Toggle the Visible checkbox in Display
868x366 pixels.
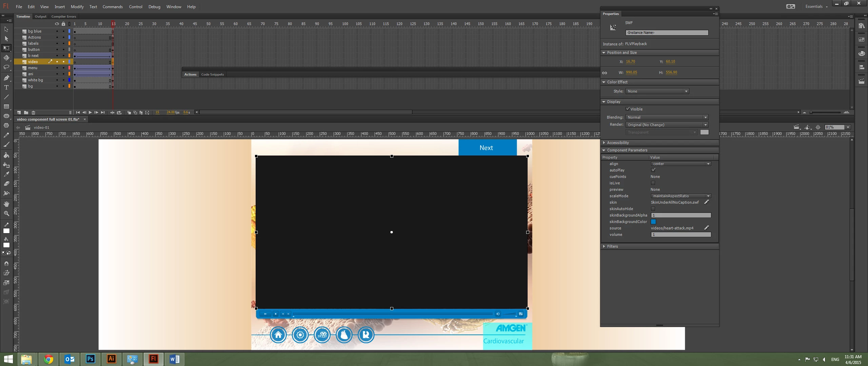click(x=628, y=109)
